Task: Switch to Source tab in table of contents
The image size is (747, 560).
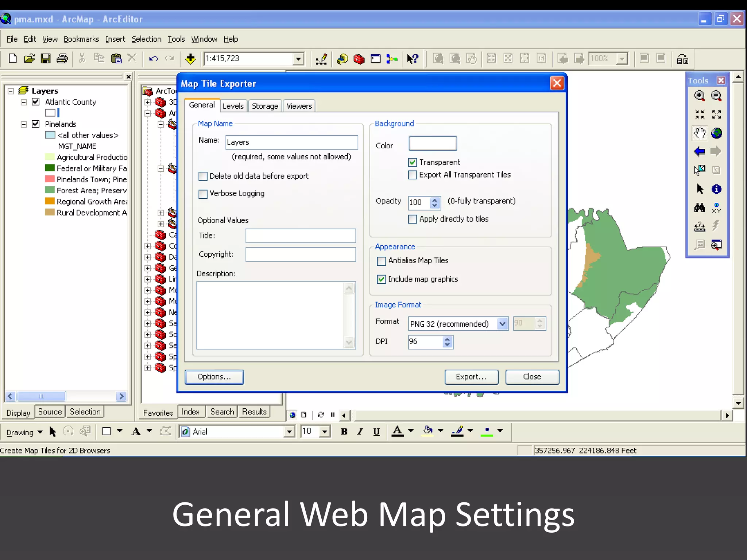Action: (x=50, y=412)
